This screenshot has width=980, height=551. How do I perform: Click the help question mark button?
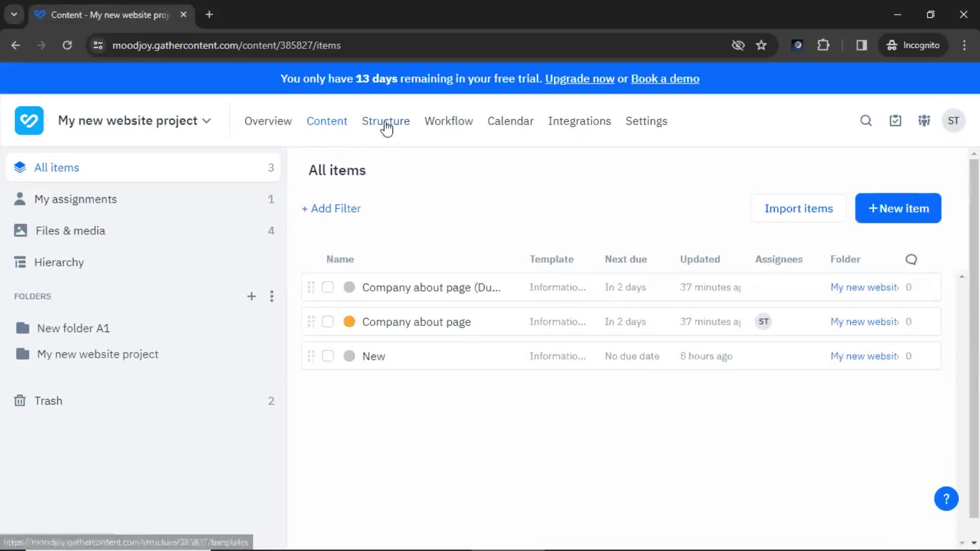click(x=946, y=498)
